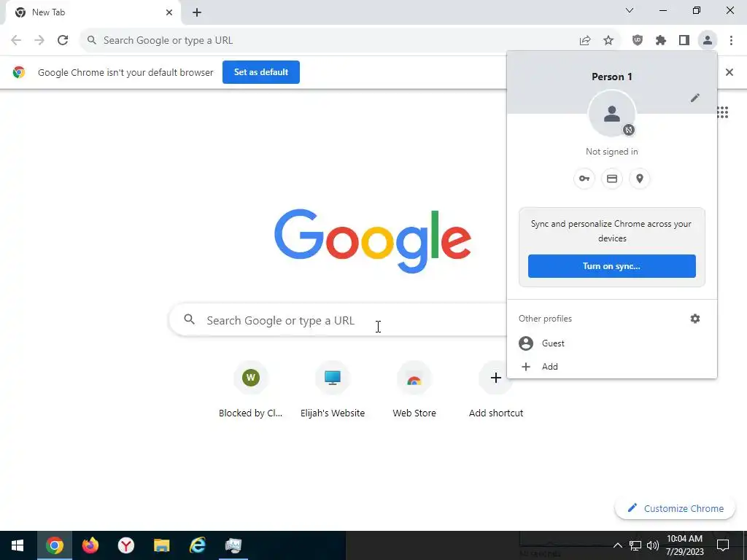Open a new tab with the plus button
Screen dimensions: 747x560
point(197,13)
